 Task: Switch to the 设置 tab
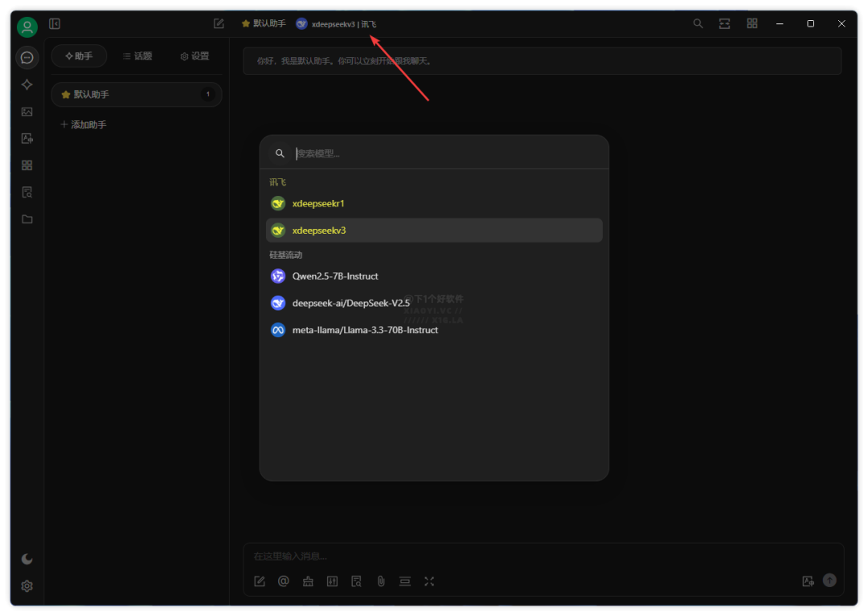tap(194, 56)
